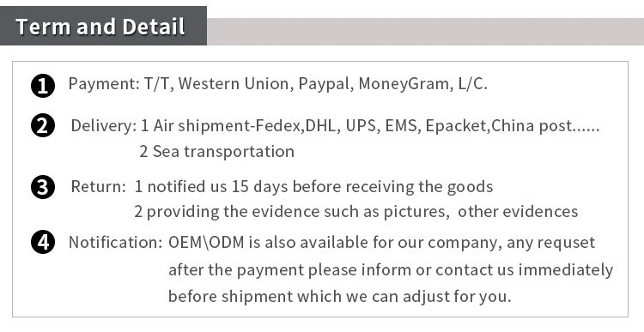Click the 15 days notification line
The width and height of the screenshot is (644, 332).
click(313, 187)
